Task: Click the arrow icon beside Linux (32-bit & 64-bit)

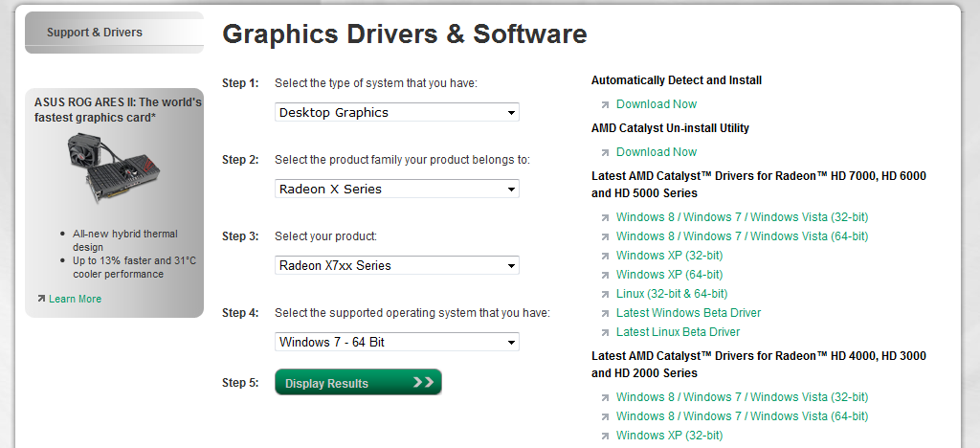Action: [x=605, y=294]
